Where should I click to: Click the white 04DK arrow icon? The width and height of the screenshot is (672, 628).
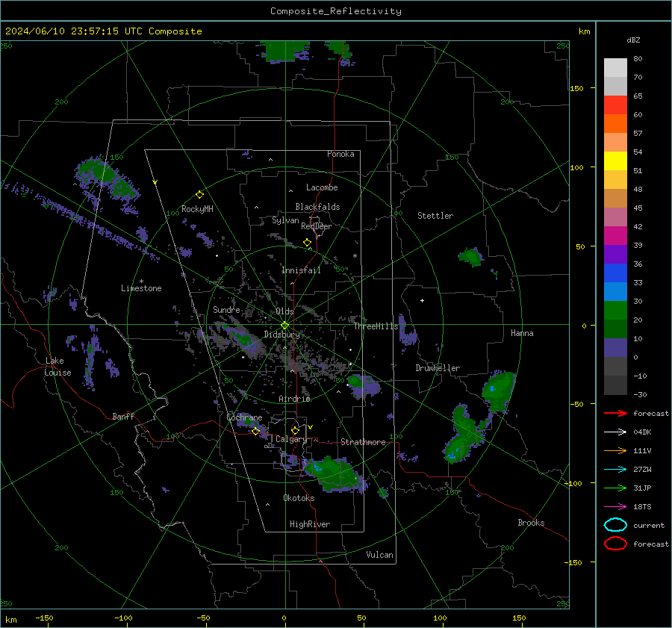[x=615, y=432]
